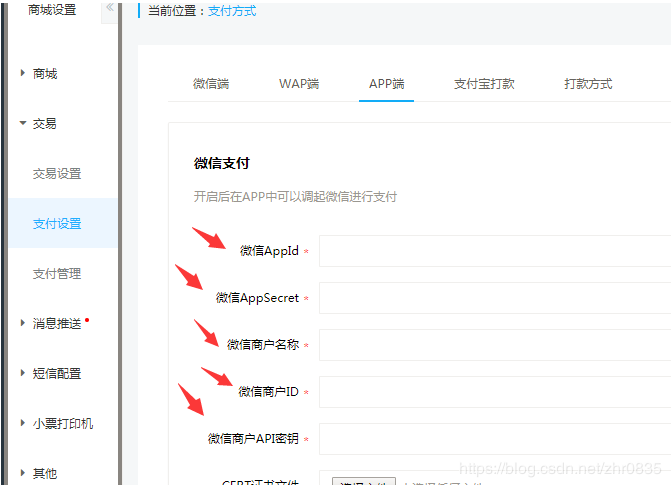Focus the 微信商户ID input field

[x=495, y=392]
